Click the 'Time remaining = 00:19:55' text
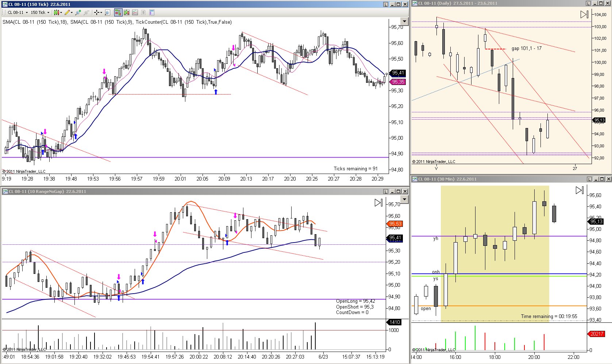612x364 pixels. (x=549, y=316)
